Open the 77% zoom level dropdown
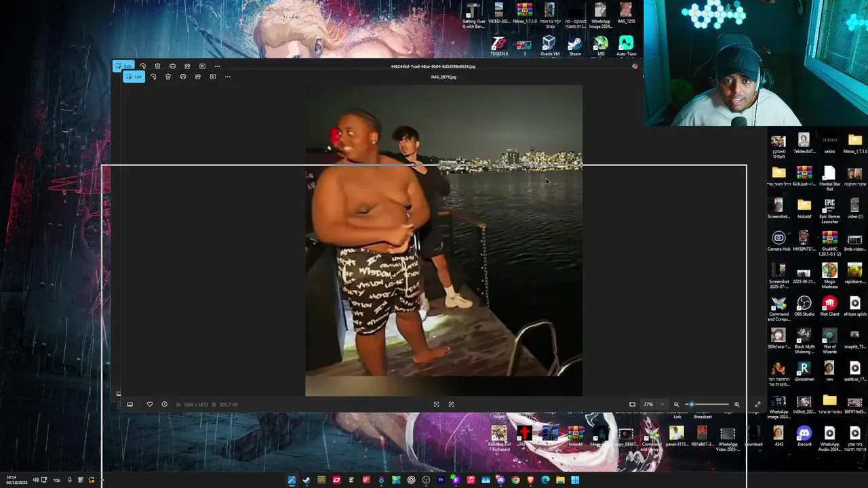 coord(654,405)
